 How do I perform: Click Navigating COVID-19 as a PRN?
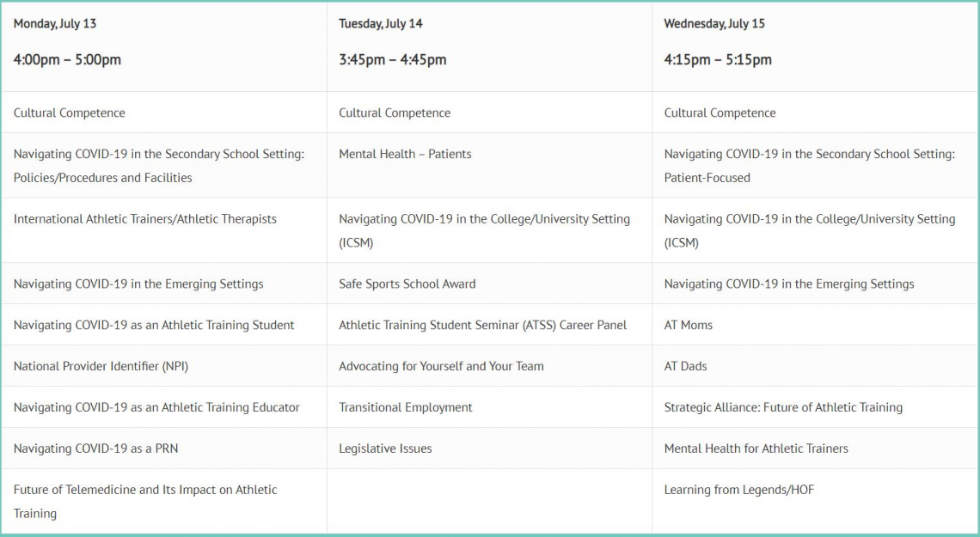(95, 449)
